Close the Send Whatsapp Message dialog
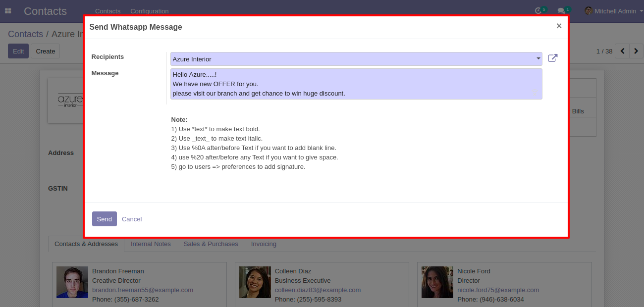 coord(559,26)
